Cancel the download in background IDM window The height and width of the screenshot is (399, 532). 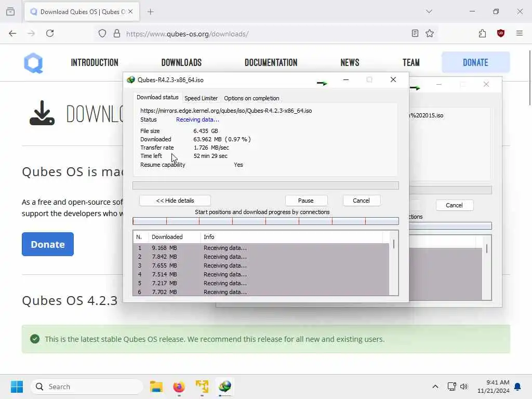click(x=454, y=205)
